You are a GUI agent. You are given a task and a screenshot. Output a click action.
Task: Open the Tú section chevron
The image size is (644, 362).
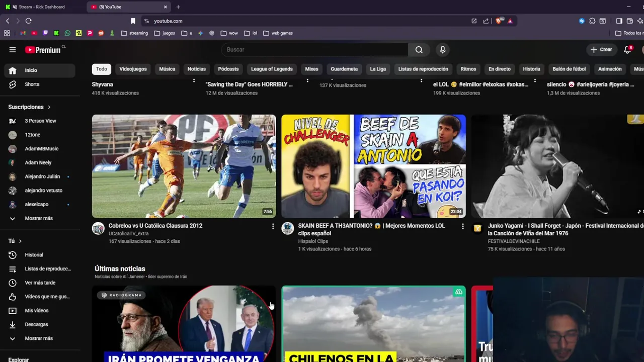pyautogui.click(x=20, y=241)
